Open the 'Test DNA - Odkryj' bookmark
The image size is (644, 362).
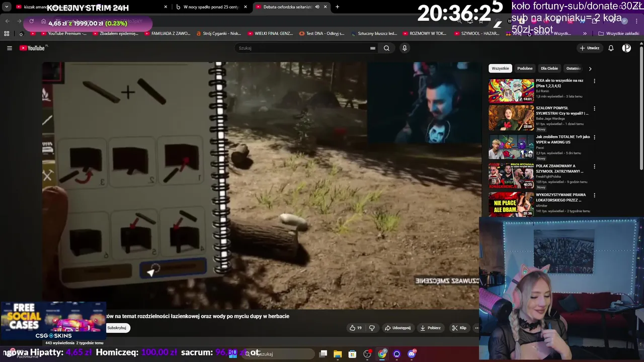coord(321,34)
